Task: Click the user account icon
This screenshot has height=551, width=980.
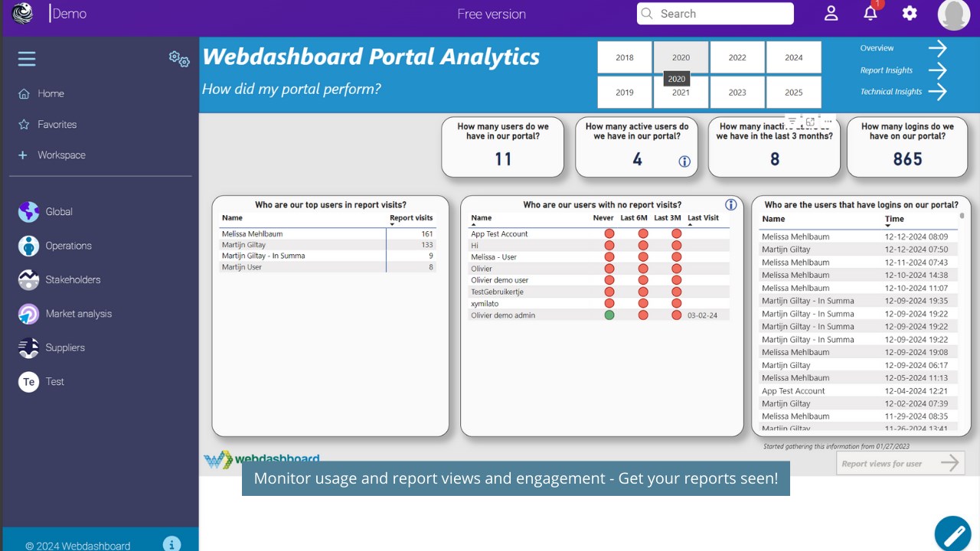Action: pyautogui.click(x=831, y=13)
